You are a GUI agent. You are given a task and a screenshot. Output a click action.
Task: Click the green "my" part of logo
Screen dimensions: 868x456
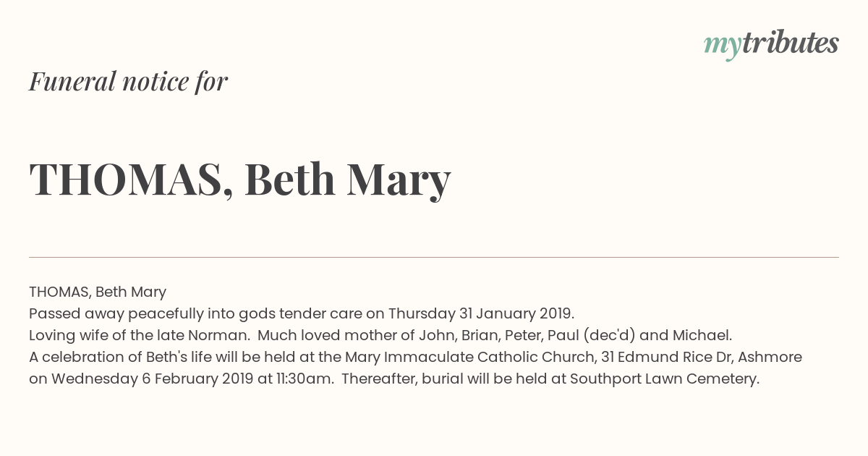pyautogui.click(x=723, y=47)
